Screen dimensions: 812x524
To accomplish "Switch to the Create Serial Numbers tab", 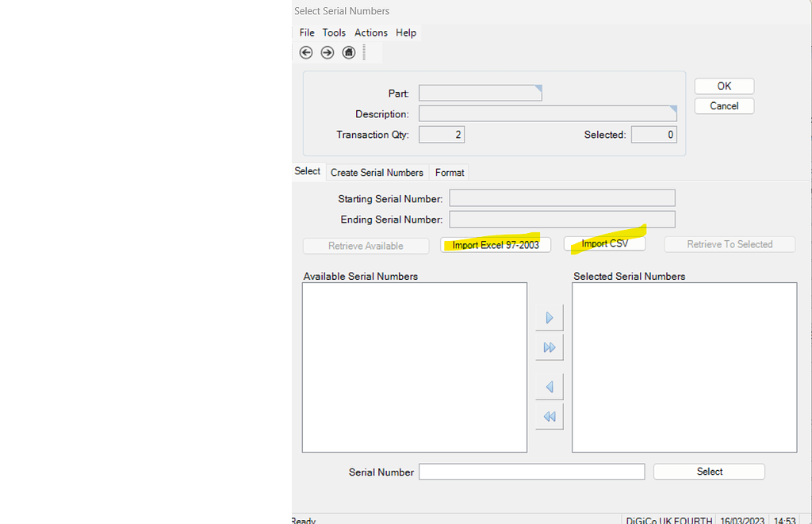I will click(x=377, y=172).
